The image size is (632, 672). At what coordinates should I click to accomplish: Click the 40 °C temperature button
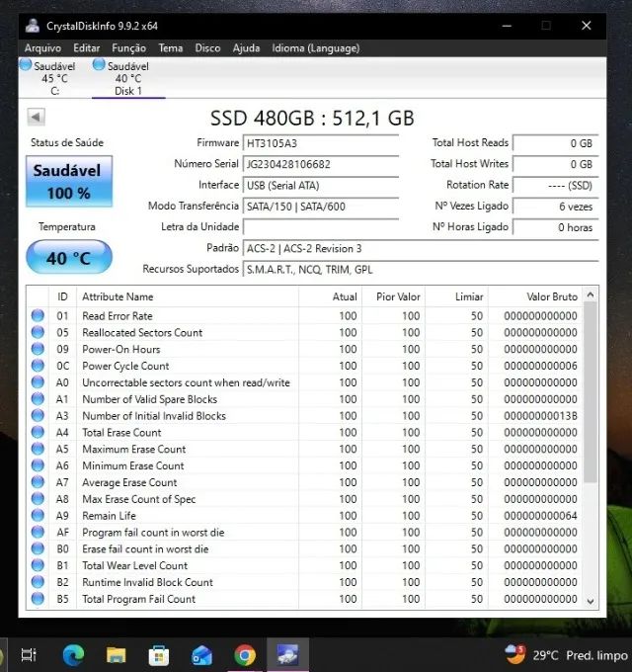tap(69, 257)
